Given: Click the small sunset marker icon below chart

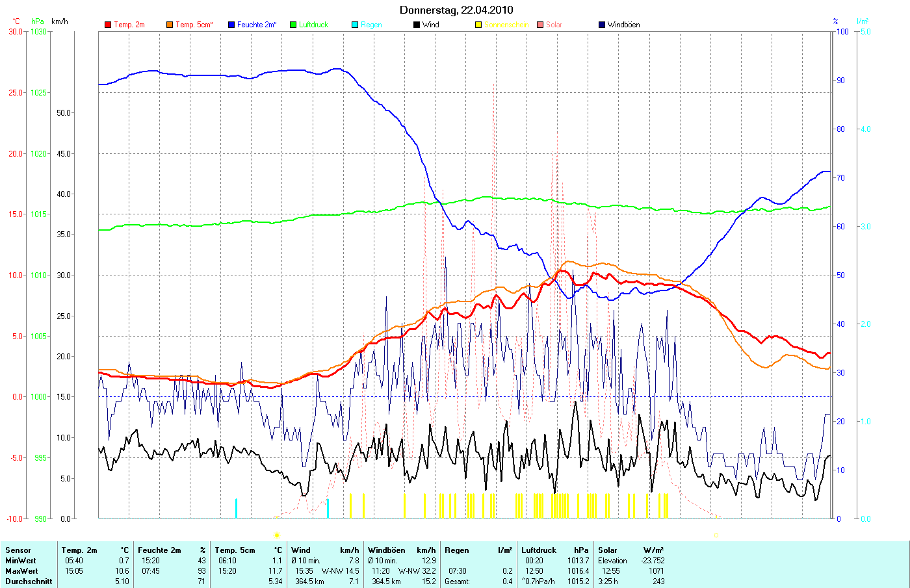Looking at the screenshot, I should [716, 535].
